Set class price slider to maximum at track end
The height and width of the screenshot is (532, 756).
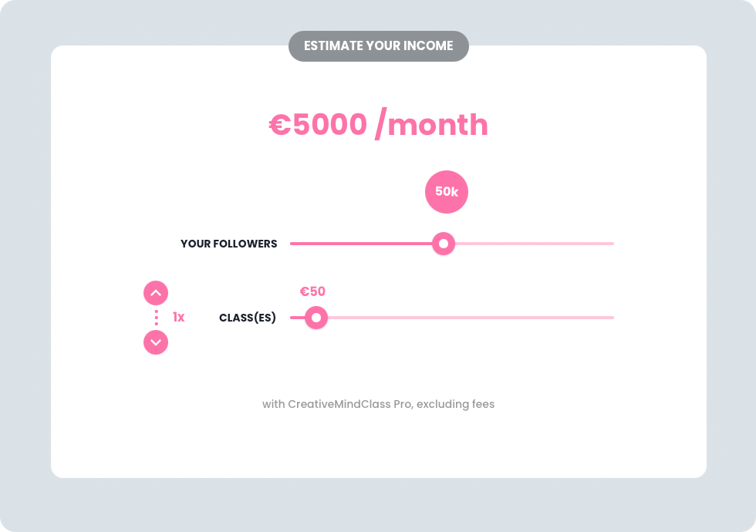(x=613, y=318)
